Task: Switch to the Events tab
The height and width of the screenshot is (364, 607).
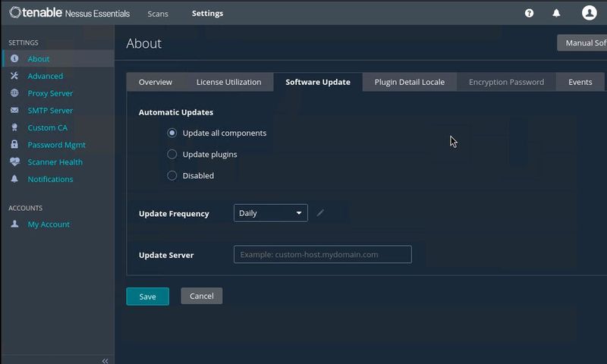Action: pos(580,82)
